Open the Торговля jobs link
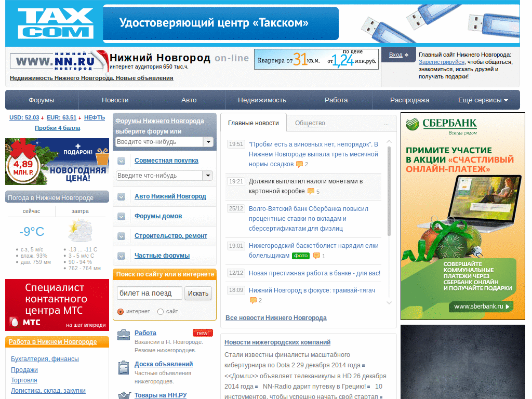 (x=24, y=380)
